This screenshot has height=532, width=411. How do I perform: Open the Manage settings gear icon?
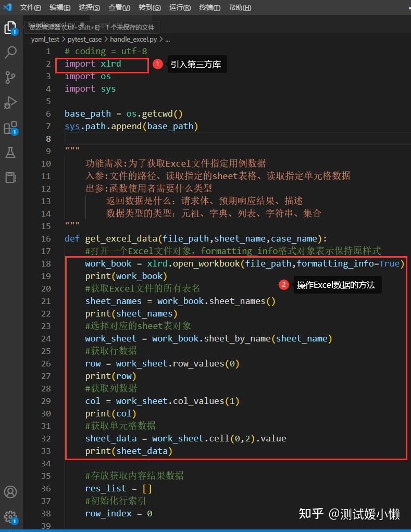pos(10,517)
